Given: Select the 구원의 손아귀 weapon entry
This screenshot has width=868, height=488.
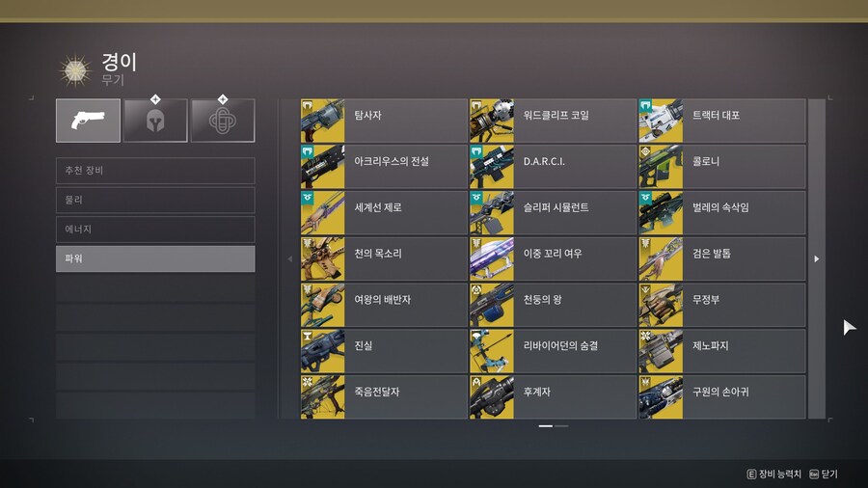Looking at the screenshot, I should (x=721, y=397).
